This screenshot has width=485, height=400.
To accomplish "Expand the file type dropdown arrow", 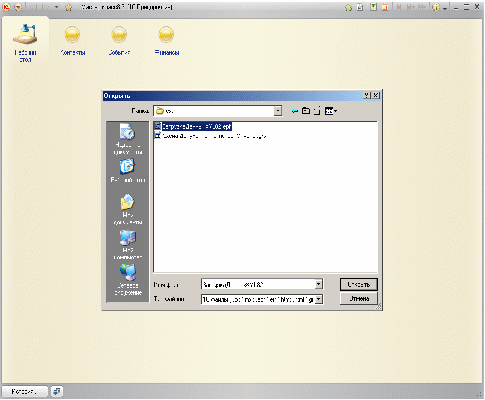I will (x=319, y=299).
